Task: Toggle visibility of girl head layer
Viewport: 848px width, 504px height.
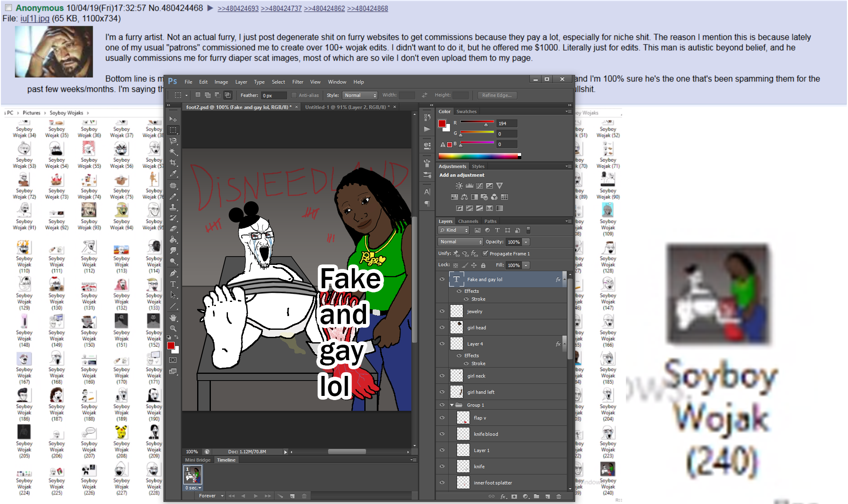Action: pos(442,327)
